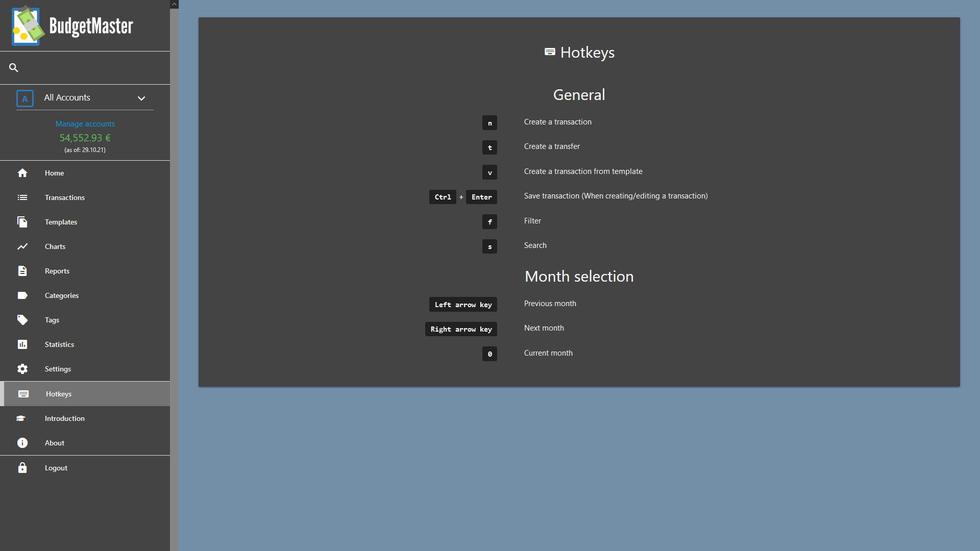This screenshot has height=551, width=980.
Task: Open the Home menu item
Action: point(85,173)
